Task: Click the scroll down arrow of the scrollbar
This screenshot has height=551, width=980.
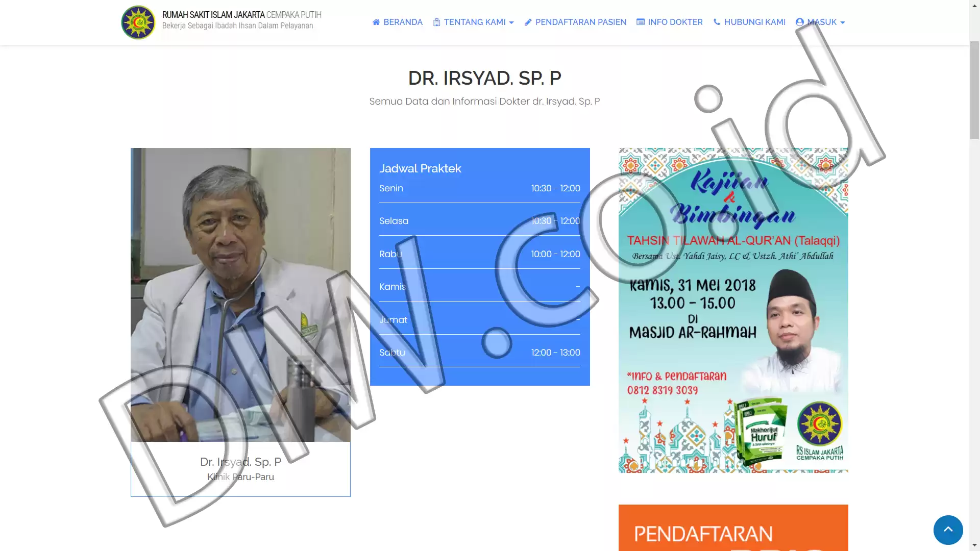Action: tap(974, 546)
